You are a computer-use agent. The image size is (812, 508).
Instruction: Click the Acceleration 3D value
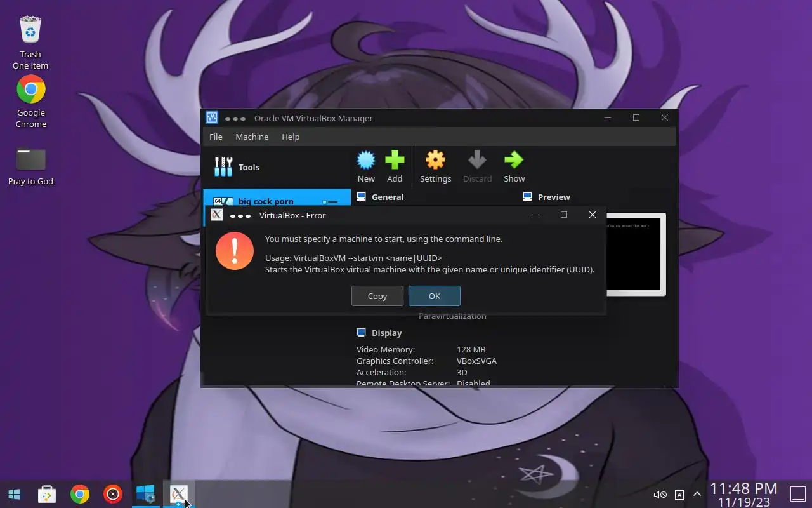point(462,372)
